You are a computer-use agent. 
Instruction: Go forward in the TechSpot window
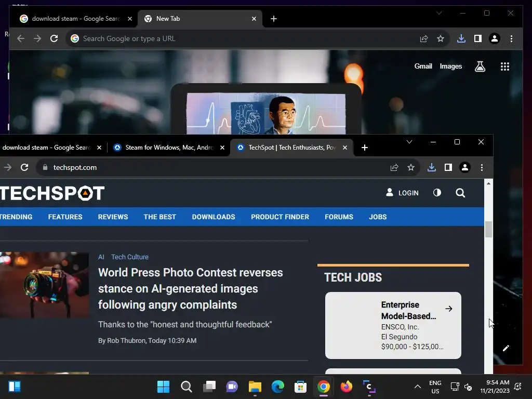[7, 167]
